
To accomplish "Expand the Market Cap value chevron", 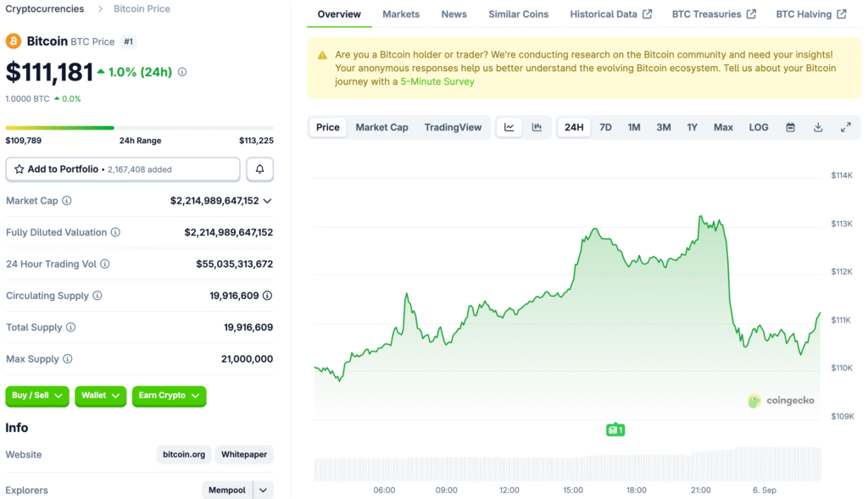I will [x=267, y=201].
